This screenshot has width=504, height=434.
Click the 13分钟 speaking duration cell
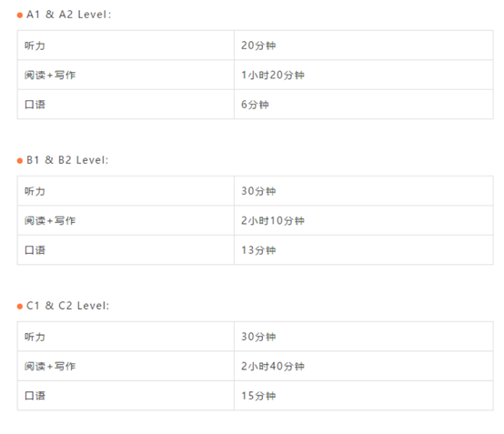click(x=364, y=250)
